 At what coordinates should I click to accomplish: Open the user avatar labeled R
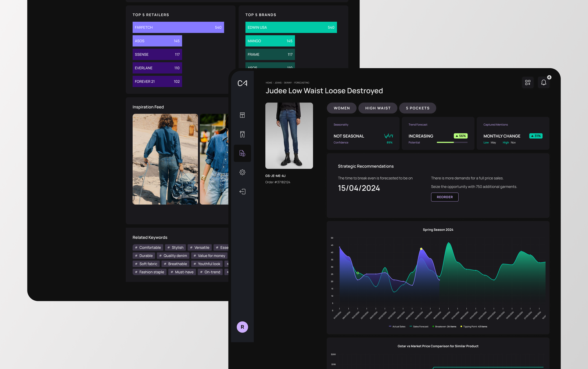(x=242, y=327)
